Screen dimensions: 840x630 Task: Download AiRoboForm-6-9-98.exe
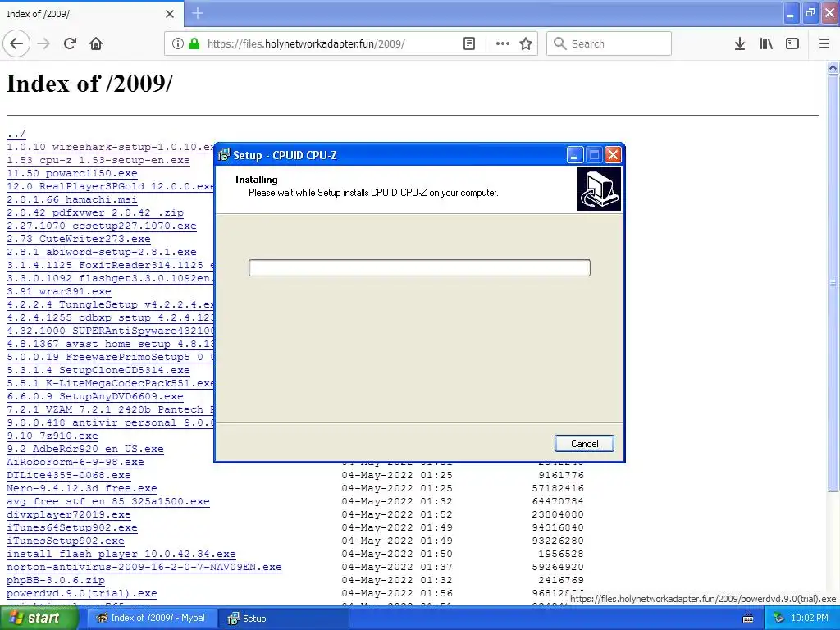tap(75, 462)
